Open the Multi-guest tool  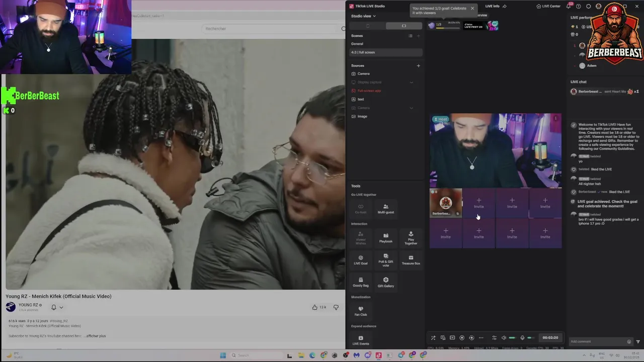(x=386, y=209)
